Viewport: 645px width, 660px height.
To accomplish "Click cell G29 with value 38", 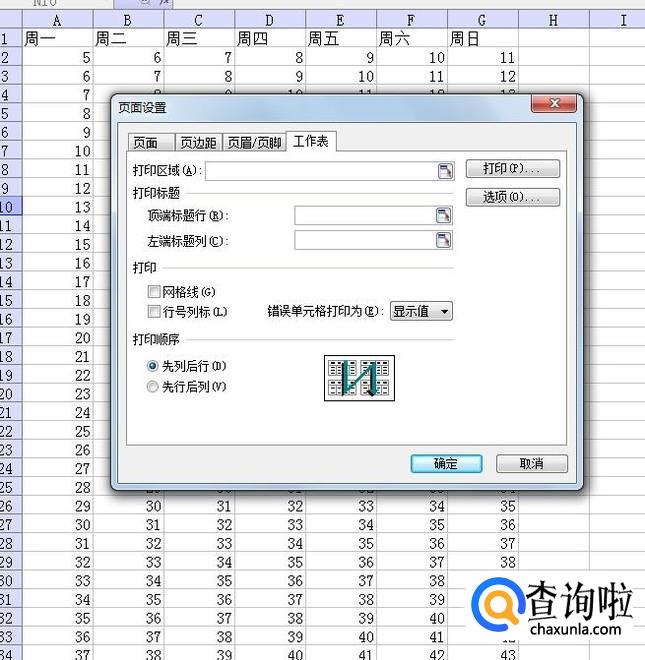I will (482, 562).
